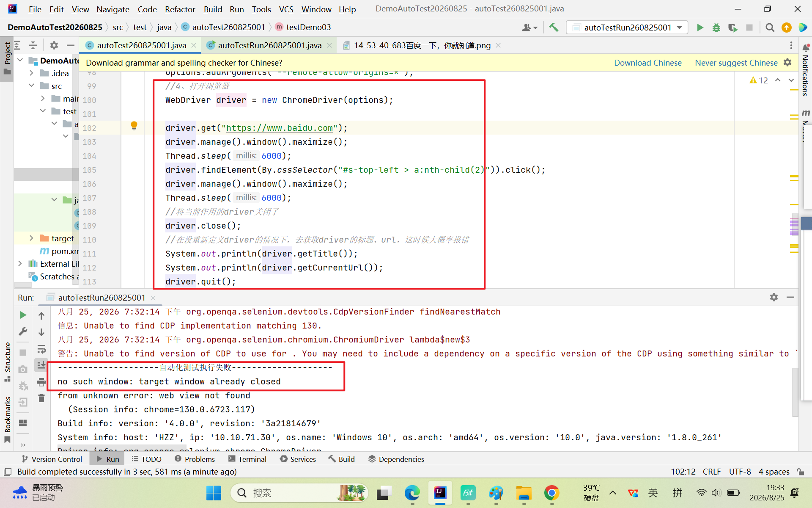Click the 12 warnings indicator
The image size is (812, 508).
click(759, 80)
